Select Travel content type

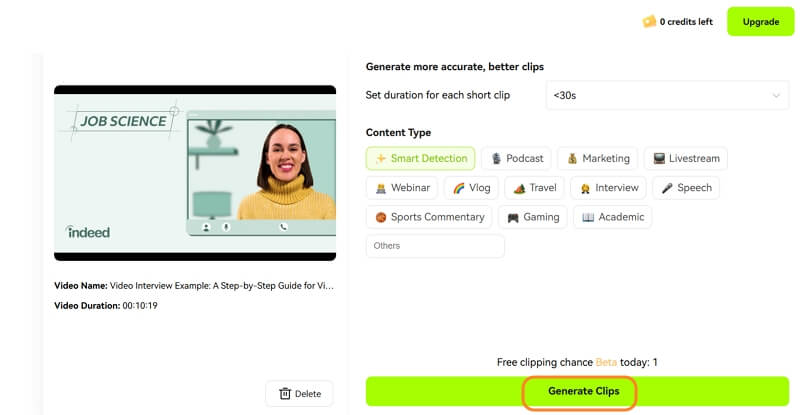(x=534, y=188)
